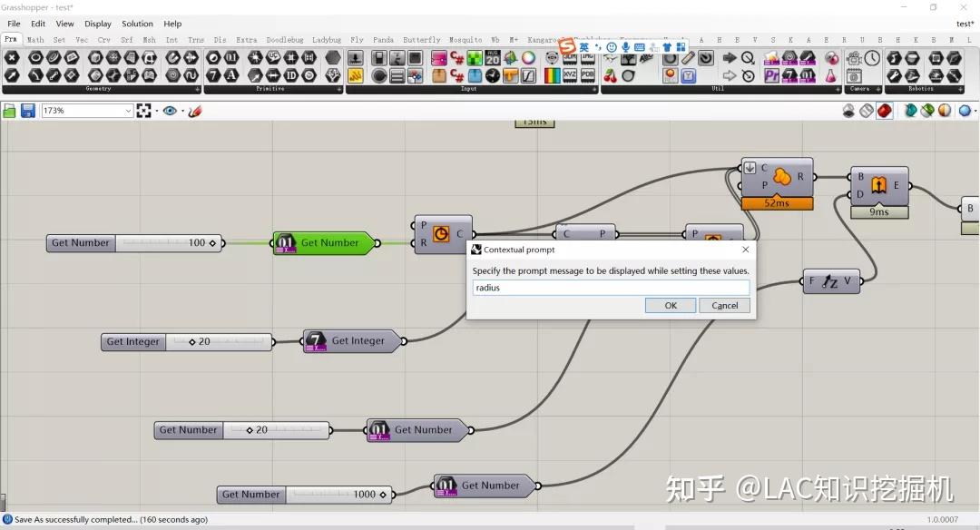
Task: Select the movie camera icon in Camera panel
Action: (854, 58)
